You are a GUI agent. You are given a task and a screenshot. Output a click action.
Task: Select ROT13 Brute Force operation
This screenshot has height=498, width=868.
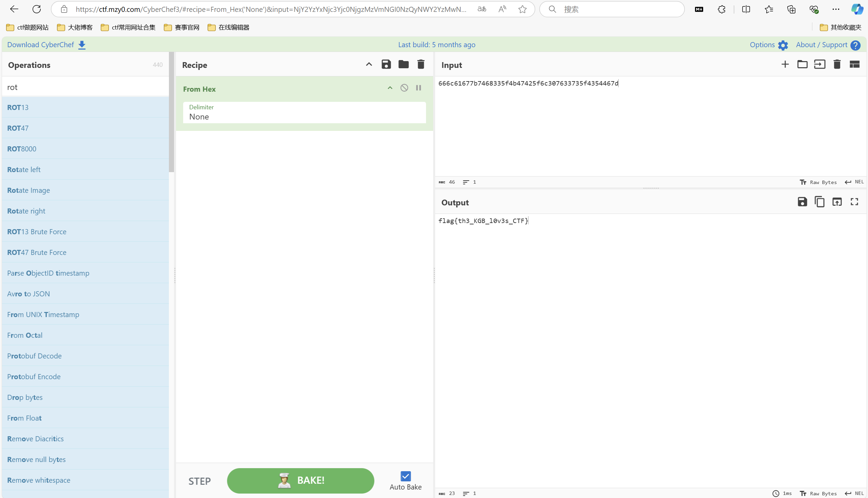point(85,232)
